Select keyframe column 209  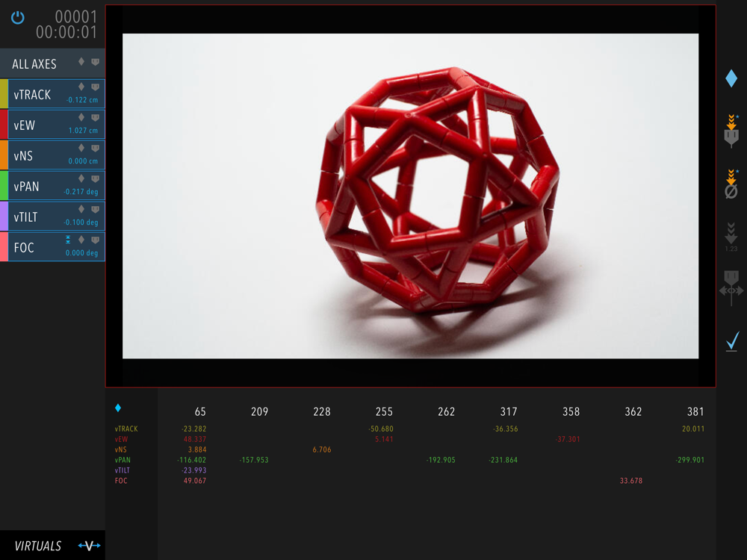[x=260, y=411]
